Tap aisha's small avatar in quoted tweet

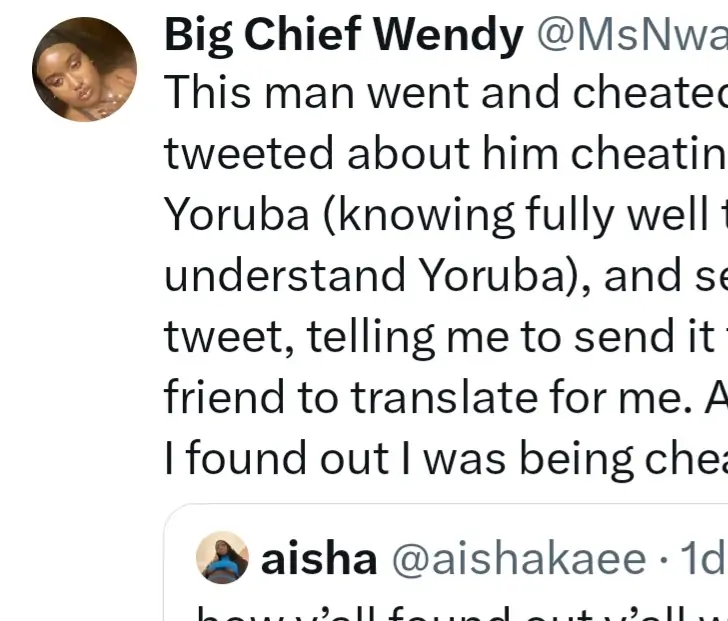tap(222, 557)
